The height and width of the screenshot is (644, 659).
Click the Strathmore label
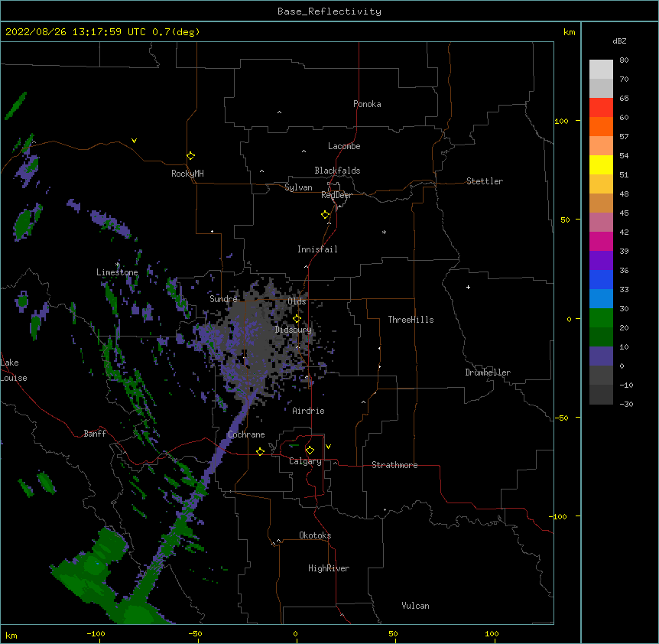pyautogui.click(x=394, y=465)
